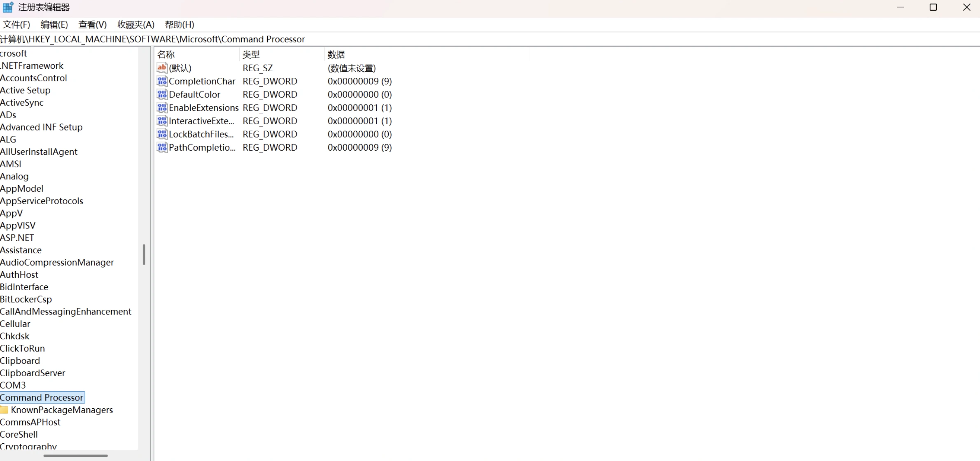Select the Active Setup key

click(x=25, y=91)
